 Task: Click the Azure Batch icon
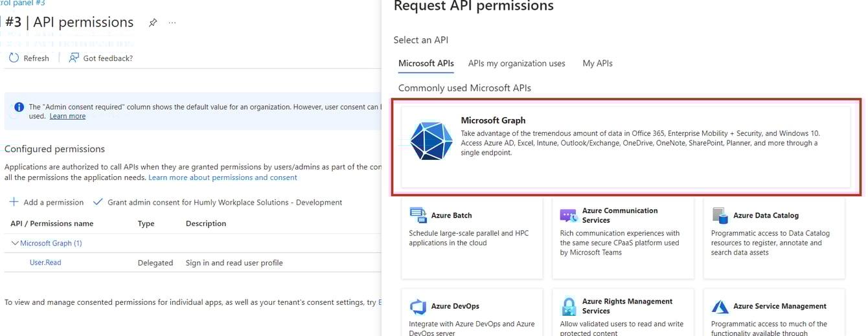click(418, 216)
